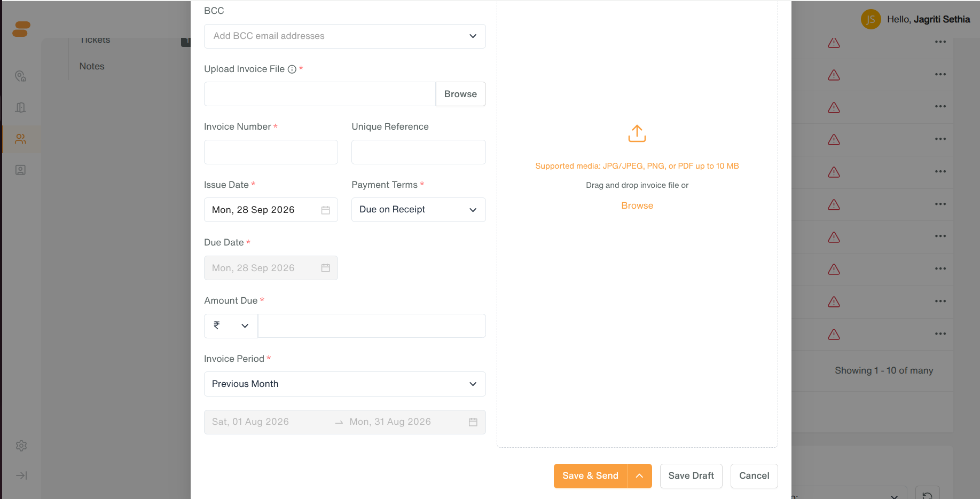Expand the BCC email addresses dropdown
980x499 pixels.
(x=345, y=36)
